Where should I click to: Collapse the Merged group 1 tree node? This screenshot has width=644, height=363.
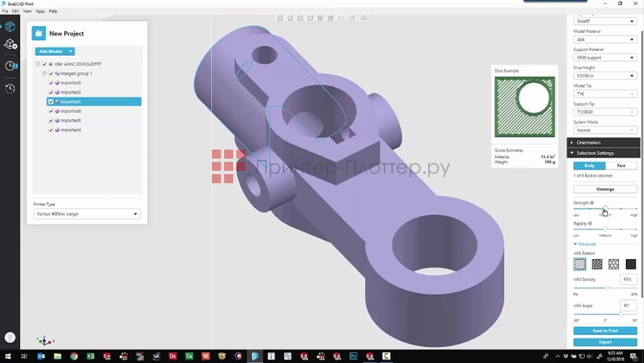tap(44, 74)
